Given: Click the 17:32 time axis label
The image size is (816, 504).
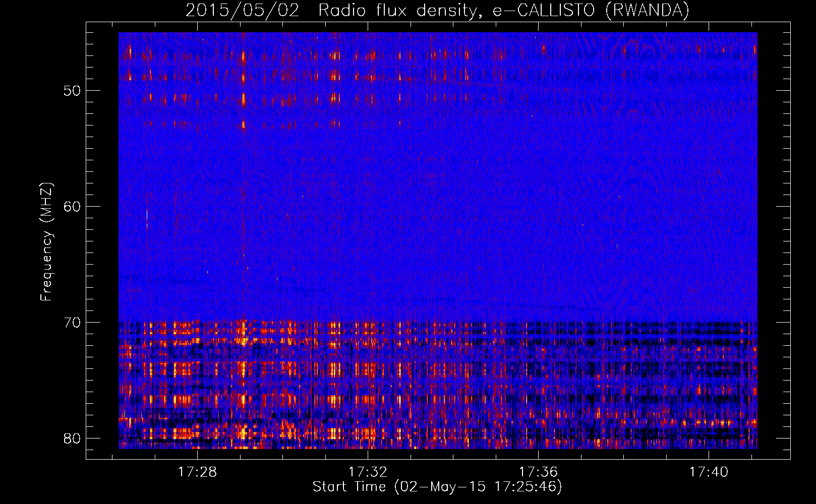Looking at the screenshot, I should (368, 472).
